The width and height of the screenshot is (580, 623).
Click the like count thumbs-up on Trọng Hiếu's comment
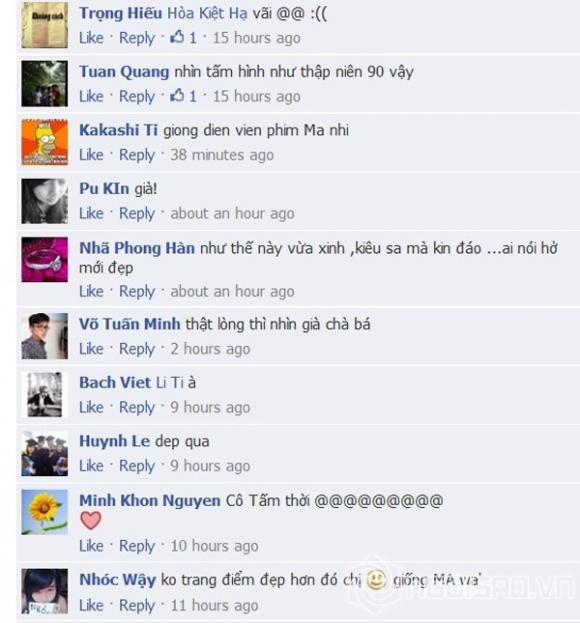click(x=183, y=38)
